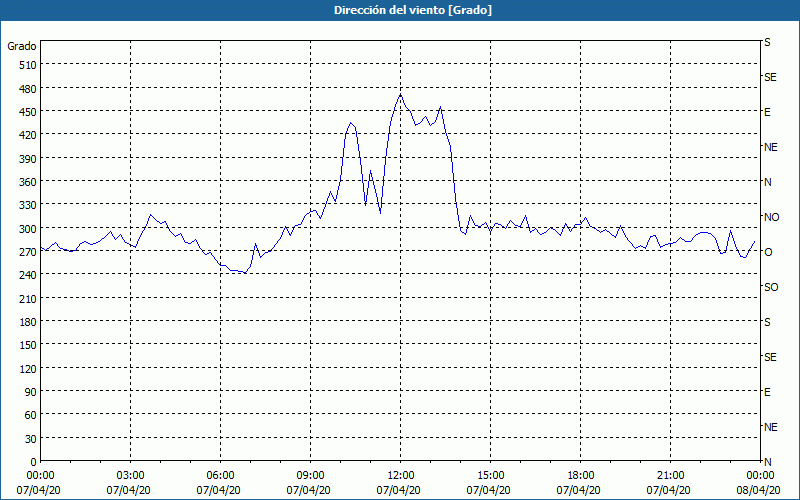Select the "O" compass label

click(768, 252)
